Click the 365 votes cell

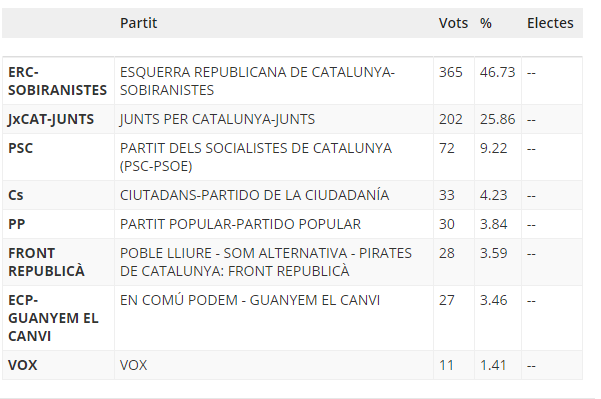(x=451, y=72)
